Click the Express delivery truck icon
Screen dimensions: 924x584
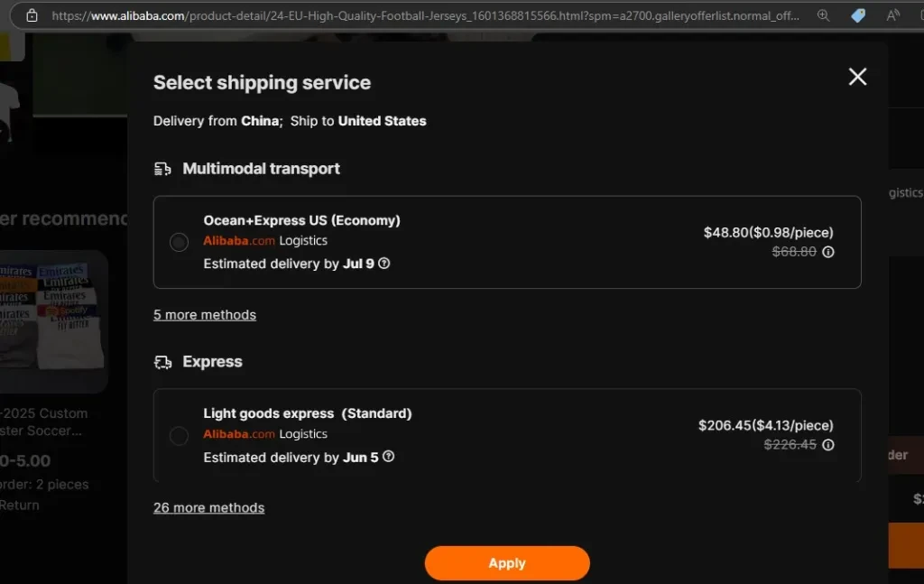click(162, 362)
